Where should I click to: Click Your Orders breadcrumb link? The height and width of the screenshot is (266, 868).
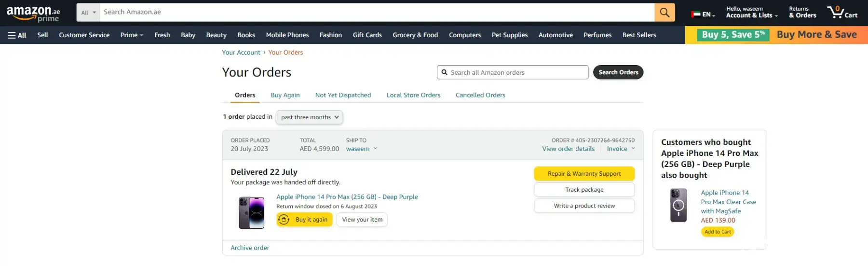pos(285,53)
